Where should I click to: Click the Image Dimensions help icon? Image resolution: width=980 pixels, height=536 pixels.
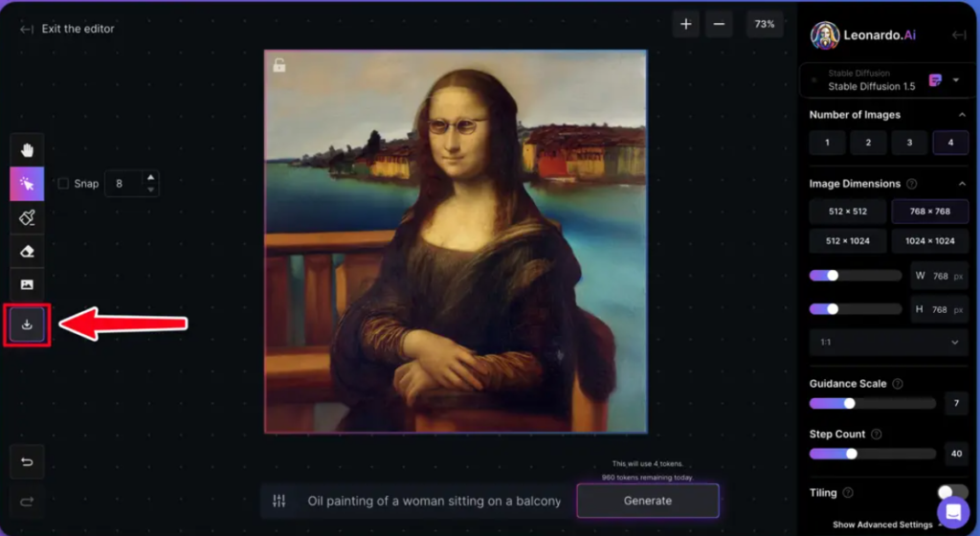coord(911,184)
